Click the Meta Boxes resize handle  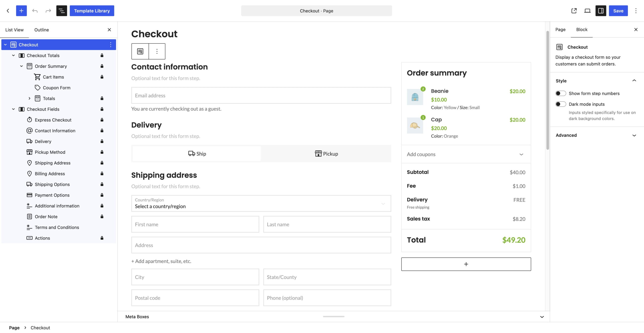[334, 316]
